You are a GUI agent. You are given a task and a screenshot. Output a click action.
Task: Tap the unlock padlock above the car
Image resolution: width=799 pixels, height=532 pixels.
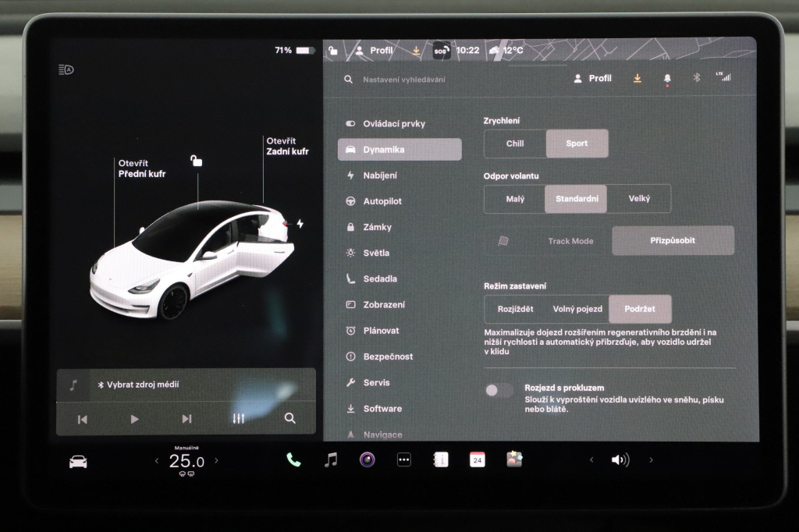point(196,161)
